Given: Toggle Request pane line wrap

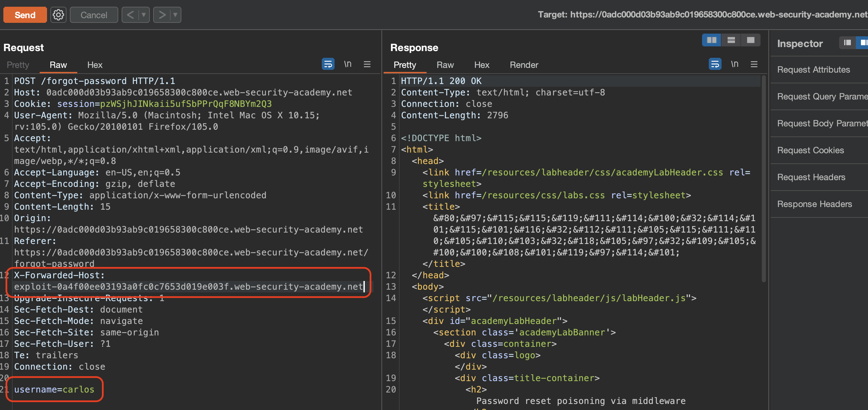Looking at the screenshot, I should tap(328, 64).
